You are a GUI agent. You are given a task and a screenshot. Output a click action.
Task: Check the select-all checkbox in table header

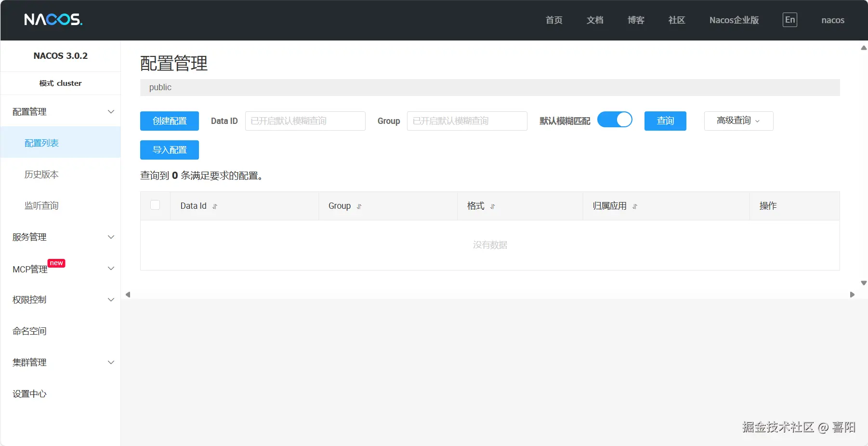[155, 205]
